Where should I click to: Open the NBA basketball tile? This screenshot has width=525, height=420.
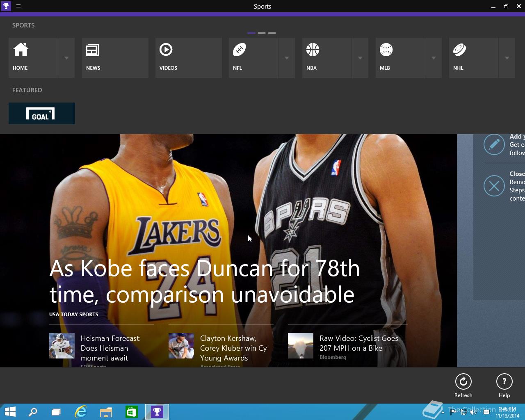pos(327,57)
